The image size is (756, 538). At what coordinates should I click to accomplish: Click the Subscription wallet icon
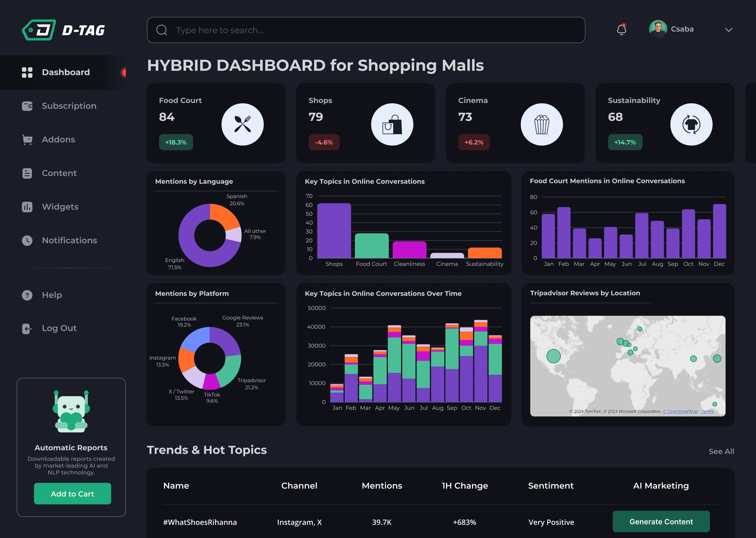pos(27,106)
